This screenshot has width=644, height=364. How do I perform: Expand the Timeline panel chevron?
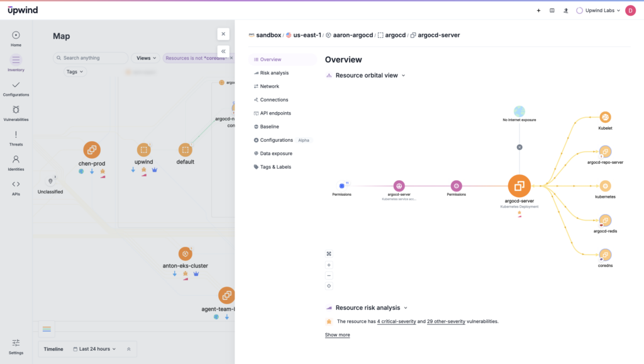128,349
